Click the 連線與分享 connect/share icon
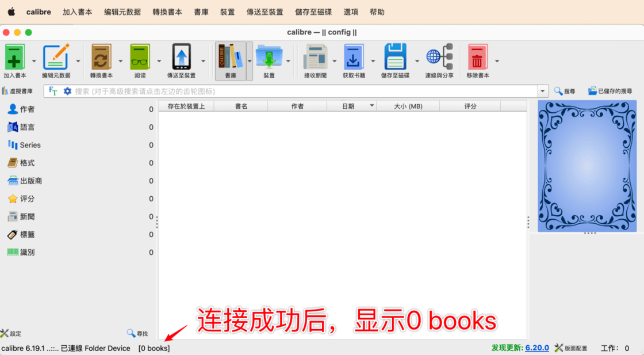 point(439,58)
